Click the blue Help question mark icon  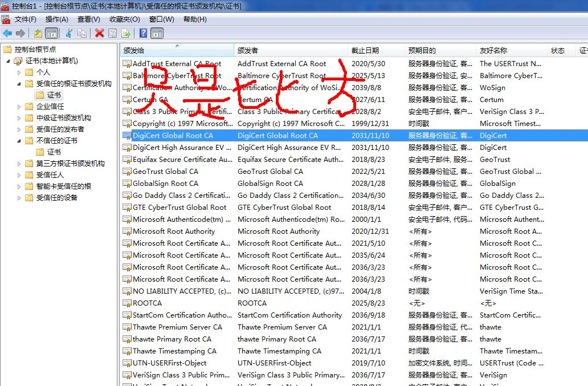coord(143,34)
